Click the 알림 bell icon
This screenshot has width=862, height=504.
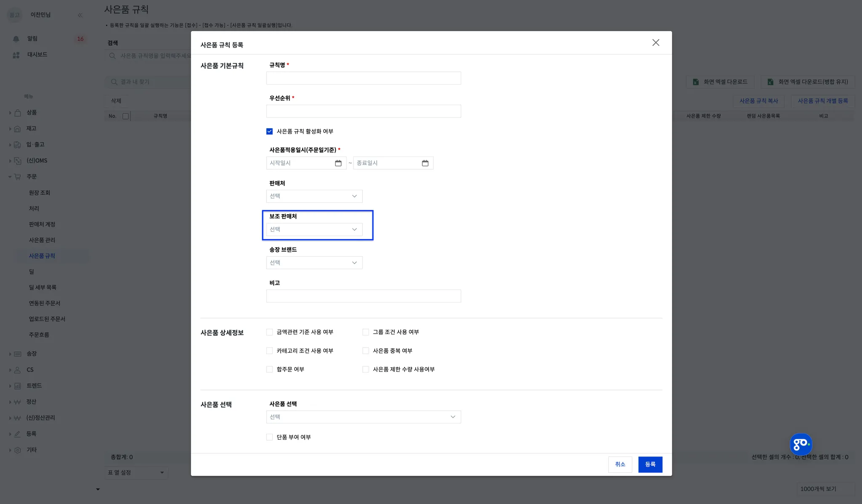tap(16, 39)
